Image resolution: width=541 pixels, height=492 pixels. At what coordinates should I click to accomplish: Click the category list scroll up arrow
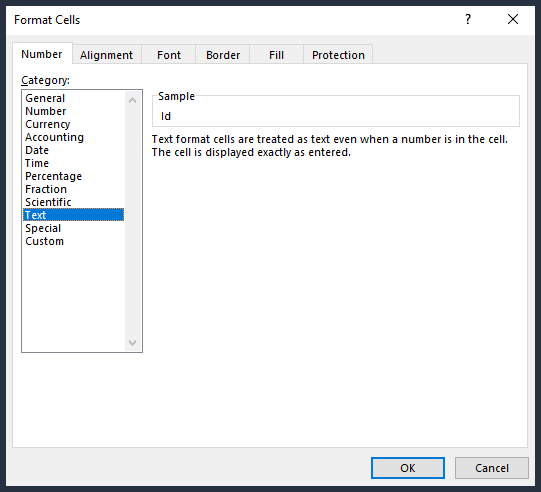click(x=132, y=100)
